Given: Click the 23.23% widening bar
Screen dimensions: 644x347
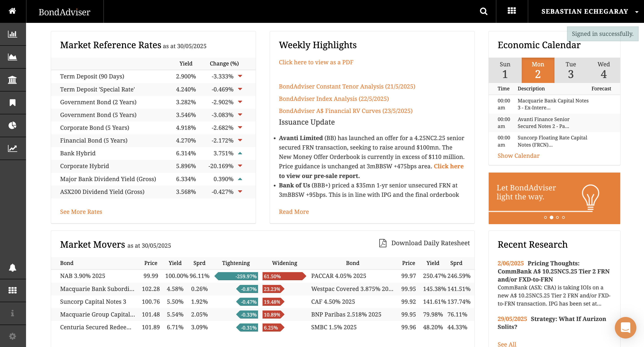Looking at the screenshot, I should [273, 289].
